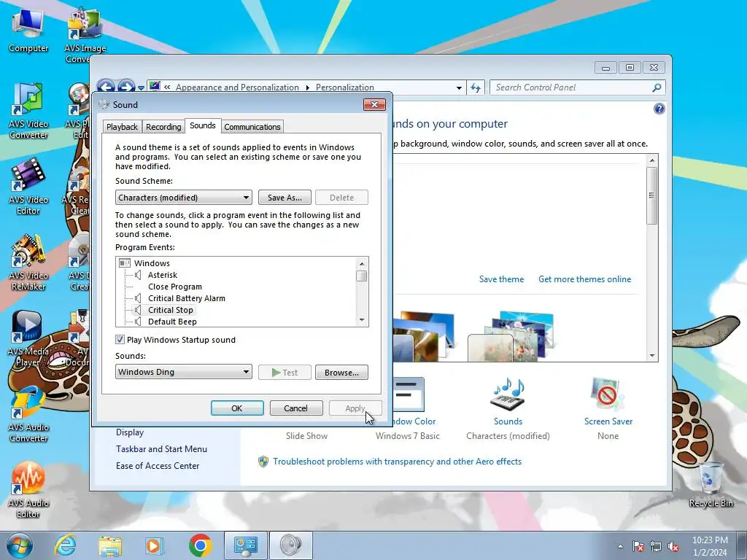Viewport: 747px width, 560px height.
Task: Select Default Beep event
Action: [x=172, y=322]
